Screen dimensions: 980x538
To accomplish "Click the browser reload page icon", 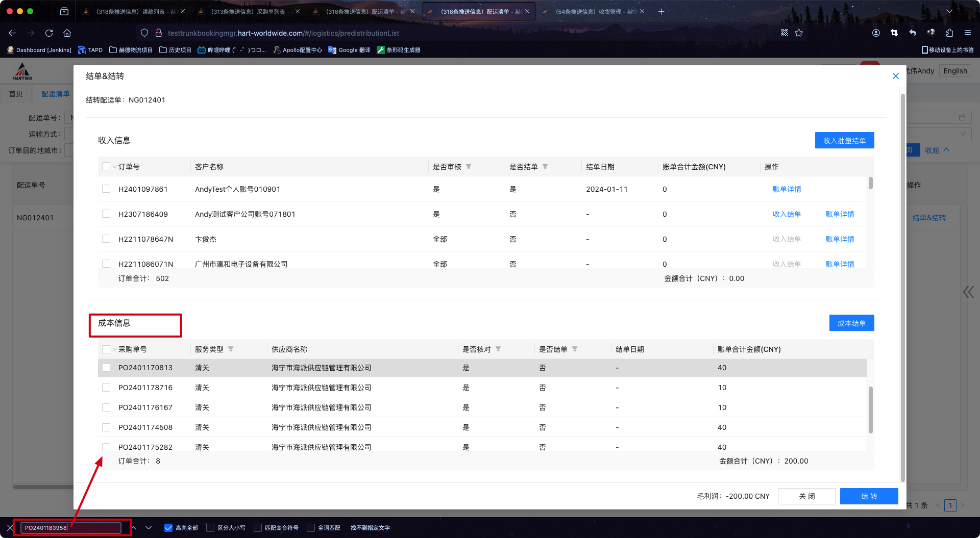I will 49,33.
